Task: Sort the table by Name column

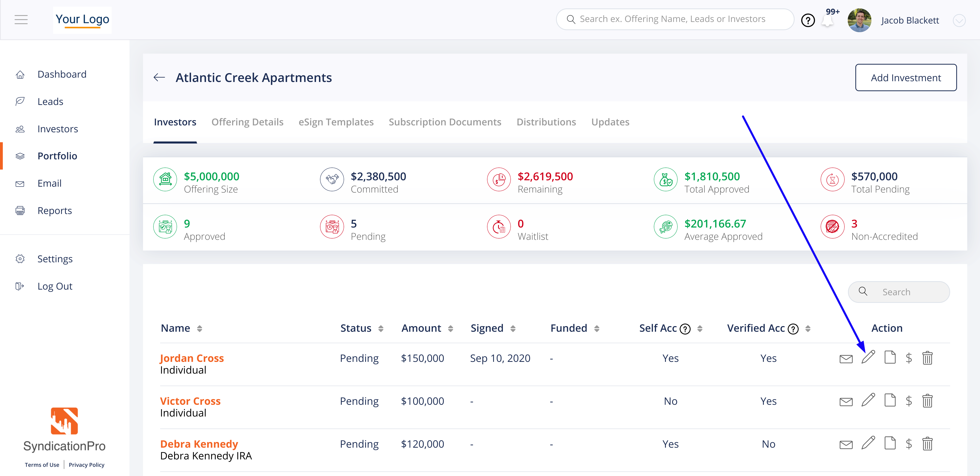Action: [199, 328]
